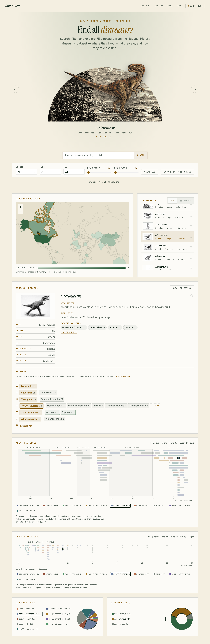Click Judith River excavation site chip

point(98,327)
